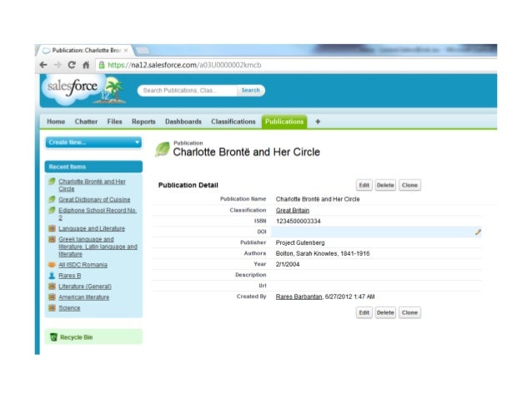Click the browser back arrow
The height and width of the screenshot is (399, 532).
coord(43,65)
